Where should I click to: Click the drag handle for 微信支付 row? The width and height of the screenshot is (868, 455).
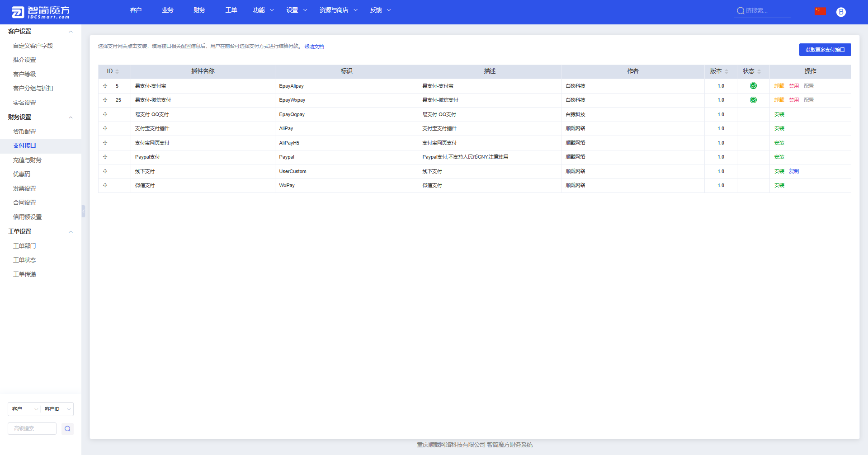click(105, 185)
